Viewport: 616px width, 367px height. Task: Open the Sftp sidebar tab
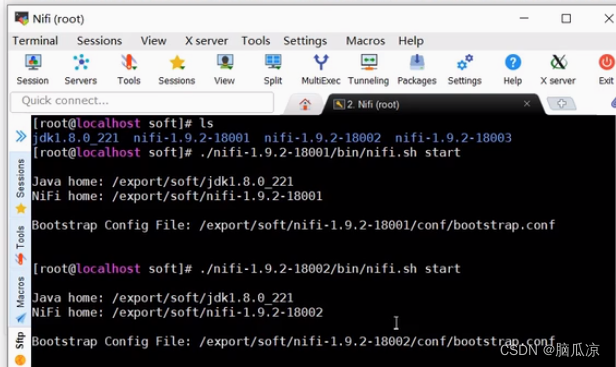[x=20, y=348]
